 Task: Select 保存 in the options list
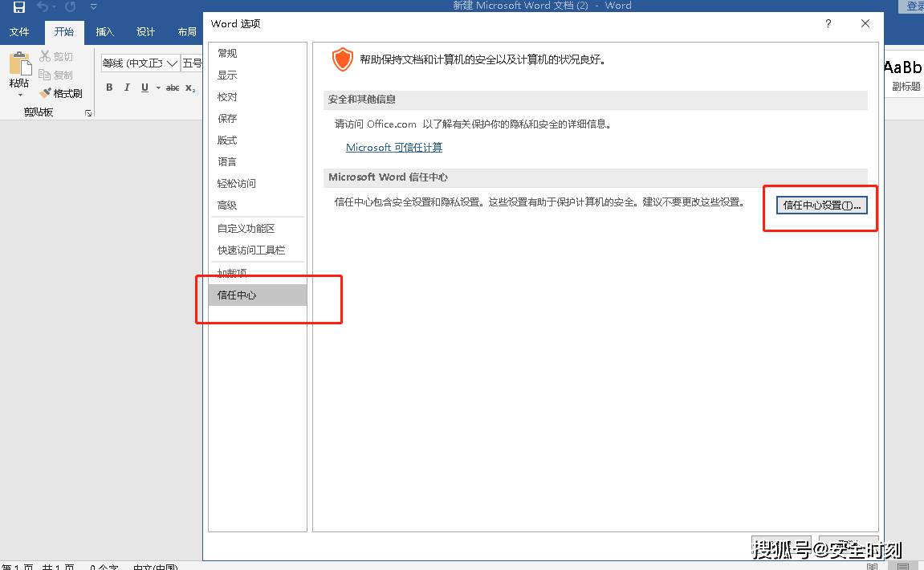point(258,119)
